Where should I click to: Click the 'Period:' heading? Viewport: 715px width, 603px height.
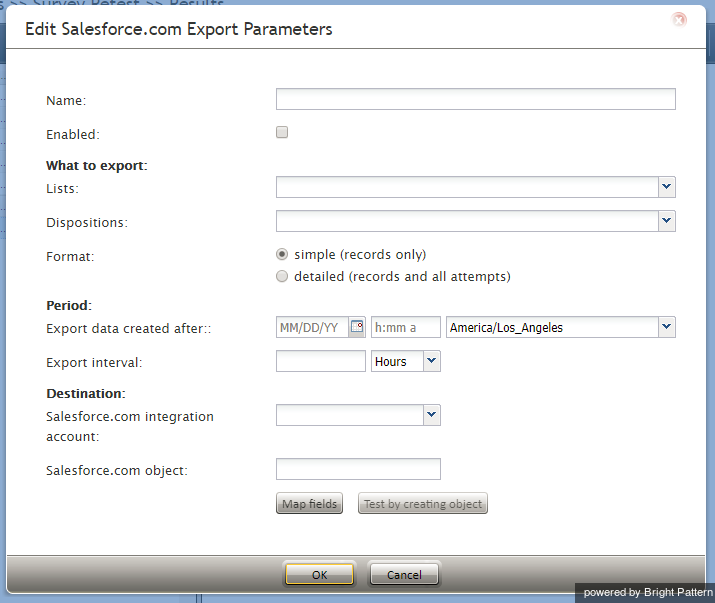69,306
